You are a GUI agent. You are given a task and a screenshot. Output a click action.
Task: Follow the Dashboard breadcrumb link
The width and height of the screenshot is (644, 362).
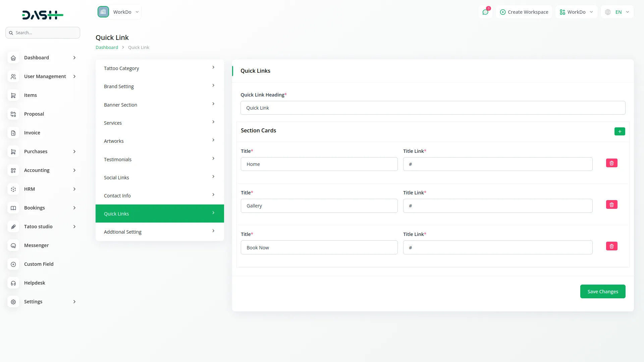click(x=107, y=48)
